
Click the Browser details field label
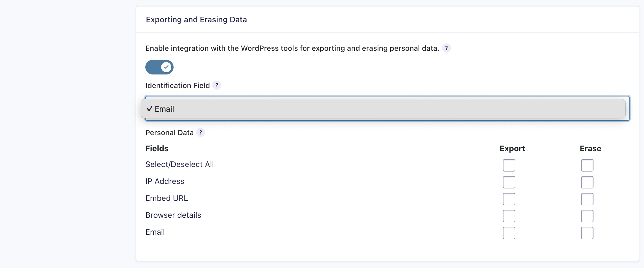click(x=173, y=215)
